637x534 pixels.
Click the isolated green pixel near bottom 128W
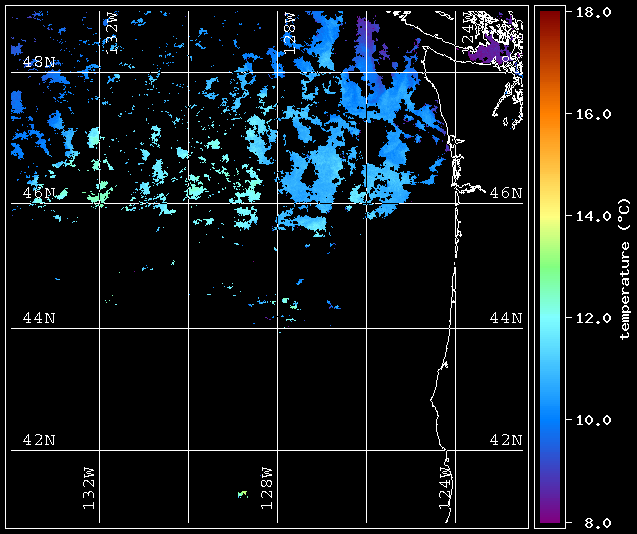pyautogui.click(x=242, y=494)
